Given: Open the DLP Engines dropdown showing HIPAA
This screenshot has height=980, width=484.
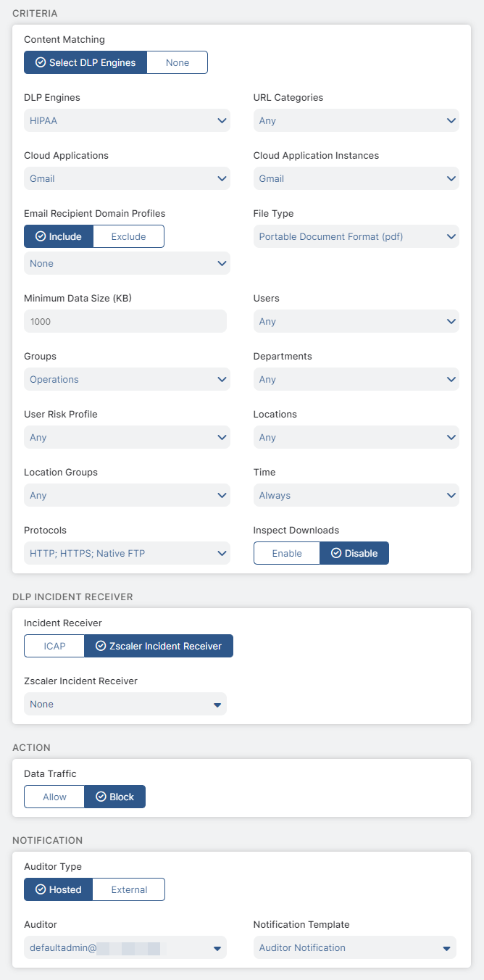Looking at the screenshot, I should pyautogui.click(x=127, y=120).
